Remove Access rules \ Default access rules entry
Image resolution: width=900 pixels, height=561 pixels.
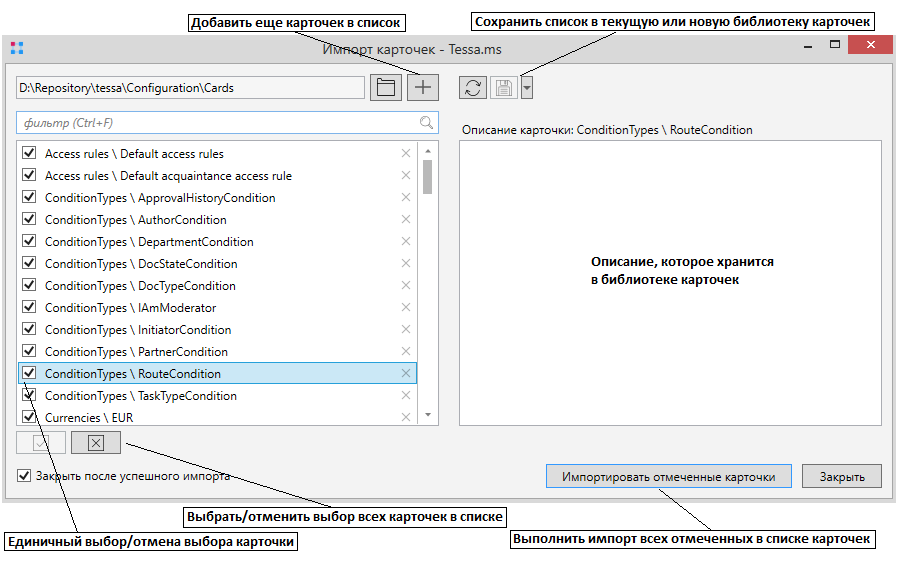pyautogui.click(x=406, y=154)
